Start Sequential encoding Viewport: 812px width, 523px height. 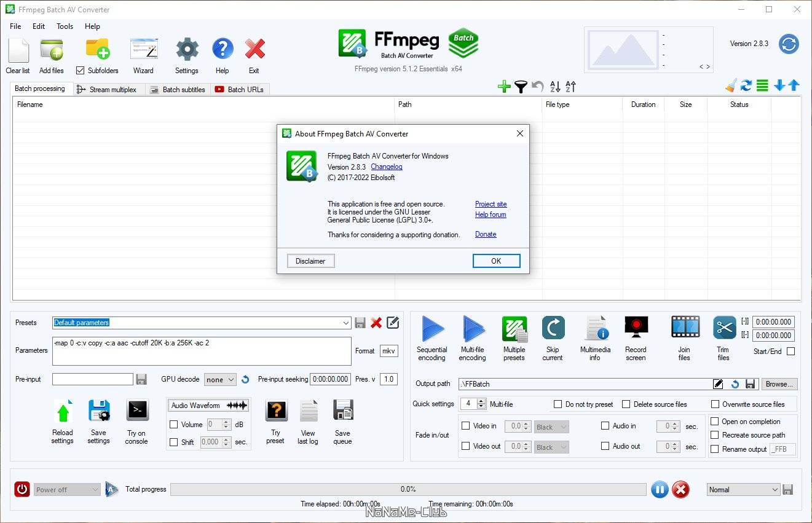point(433,329)
